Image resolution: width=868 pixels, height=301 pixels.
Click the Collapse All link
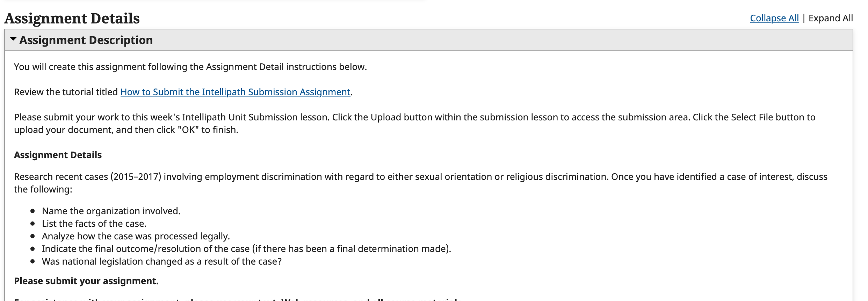[774, 18]
